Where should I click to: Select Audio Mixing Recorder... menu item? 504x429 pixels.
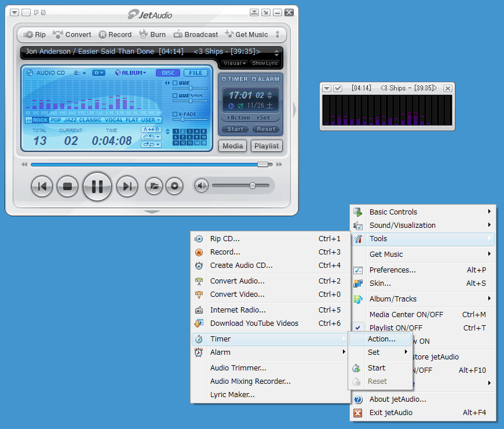[271, 381]
